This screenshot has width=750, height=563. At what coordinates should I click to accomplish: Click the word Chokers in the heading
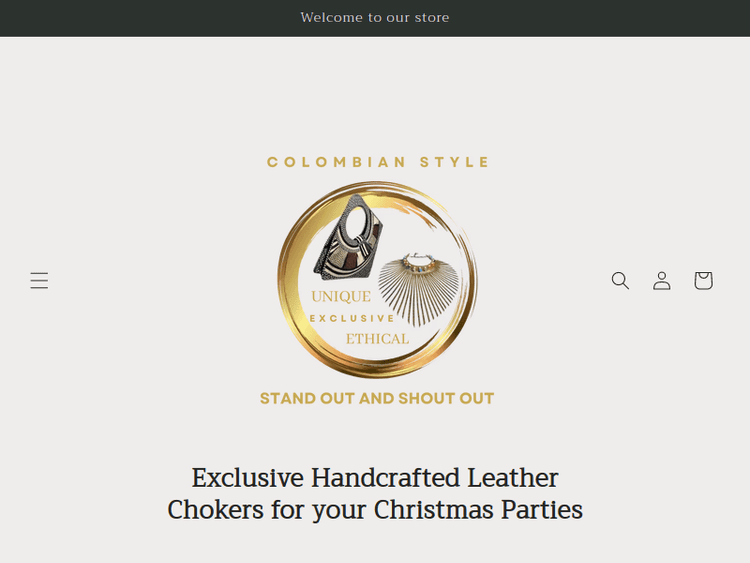pyautogui.click(x=215, y=509)
